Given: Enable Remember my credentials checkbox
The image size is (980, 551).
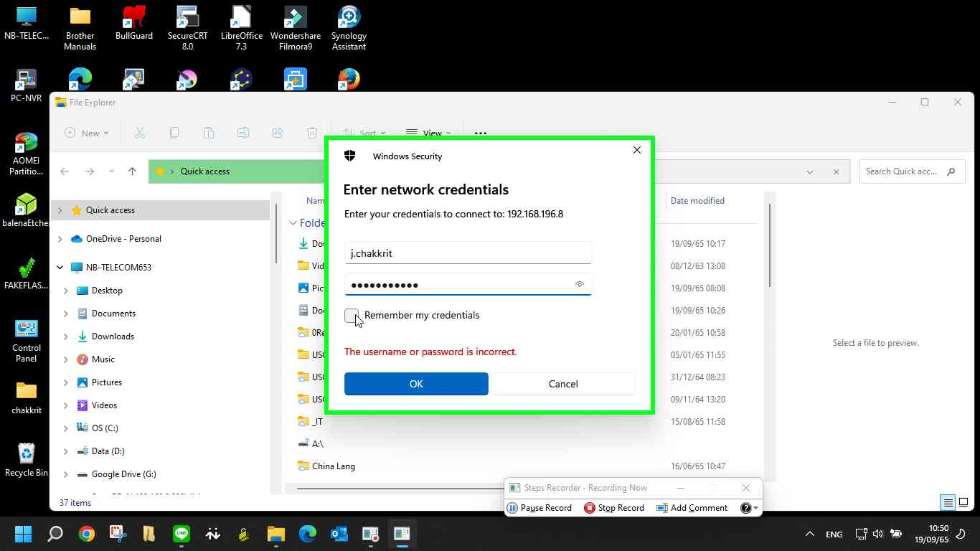Looking at the screenshot, I should 352,316.
